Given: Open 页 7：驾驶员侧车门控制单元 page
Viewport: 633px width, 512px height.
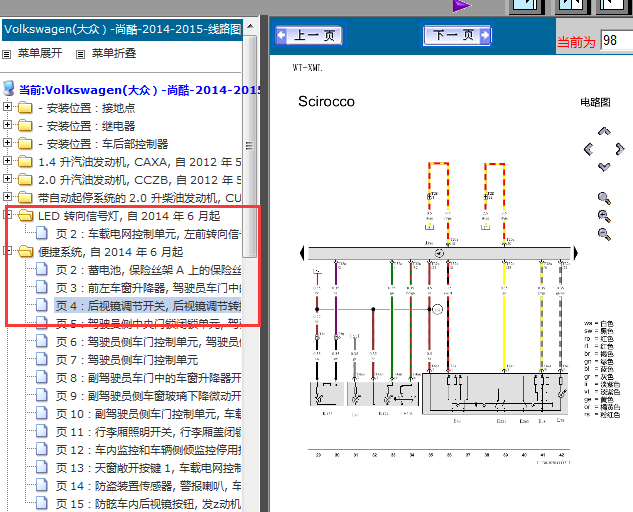Looking at the screenshot, I should point(127,360).
